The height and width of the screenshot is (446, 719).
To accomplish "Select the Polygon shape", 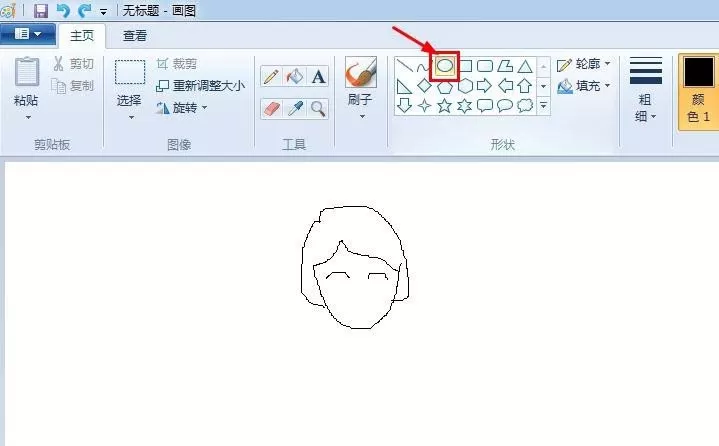I will pyautogui.click(x=505, y=66).
